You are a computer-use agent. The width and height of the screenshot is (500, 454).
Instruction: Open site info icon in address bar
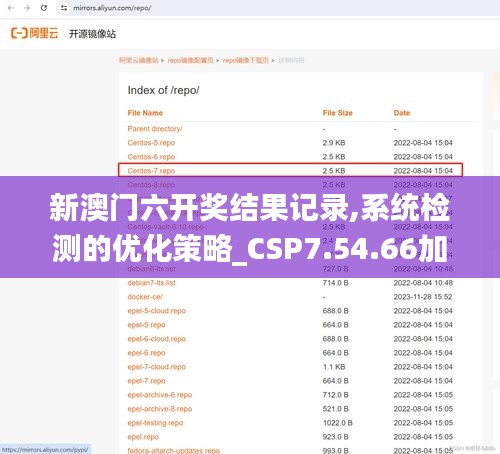pos(64,8)
